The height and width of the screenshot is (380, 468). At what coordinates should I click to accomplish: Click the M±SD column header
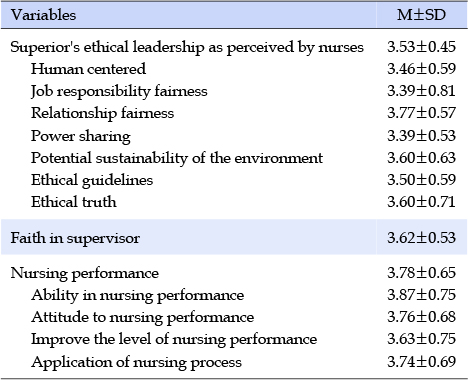[421, 15]
